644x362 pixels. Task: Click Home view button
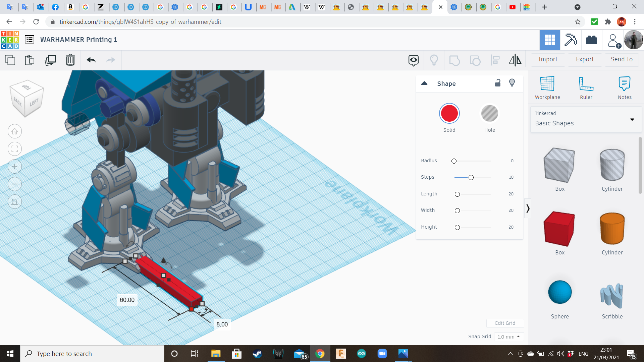pyautogui.click(x=15, y=131)
